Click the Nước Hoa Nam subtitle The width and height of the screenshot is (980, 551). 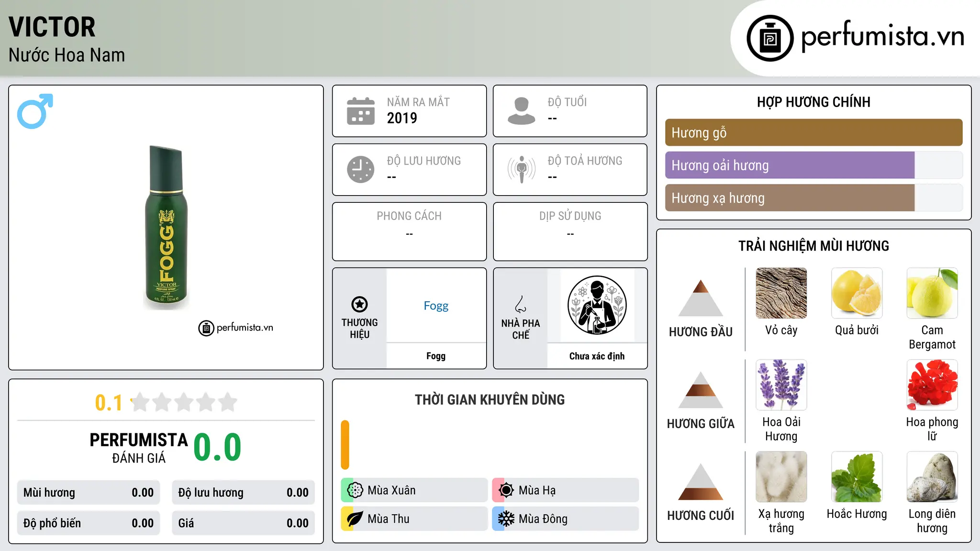pos(67,55)
